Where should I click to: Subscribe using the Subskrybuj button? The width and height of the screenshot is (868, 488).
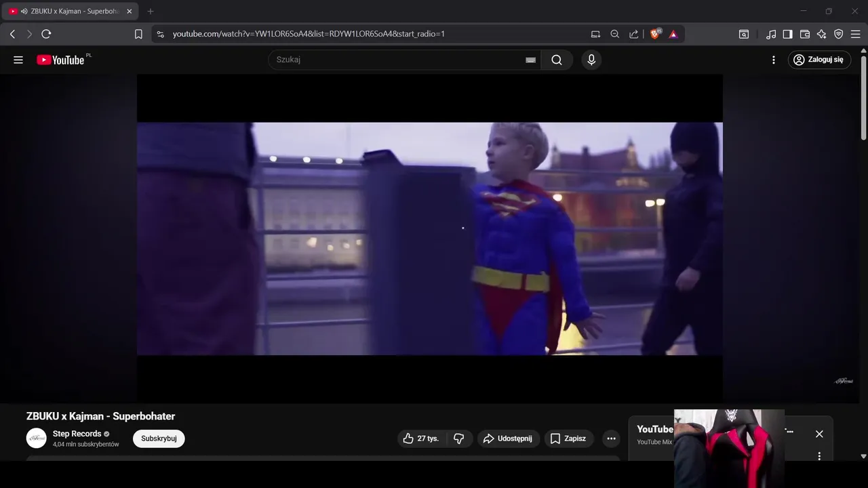click(x=159, y=439)
